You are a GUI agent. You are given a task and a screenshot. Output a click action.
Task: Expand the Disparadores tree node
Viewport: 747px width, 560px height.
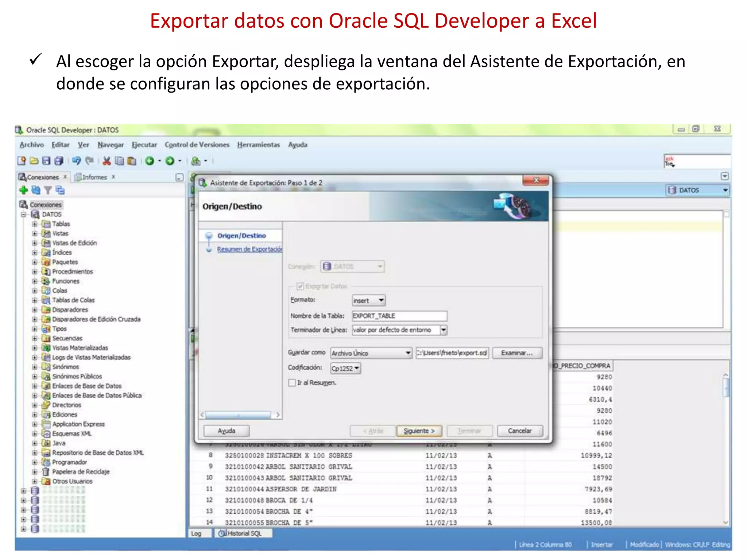35,310
